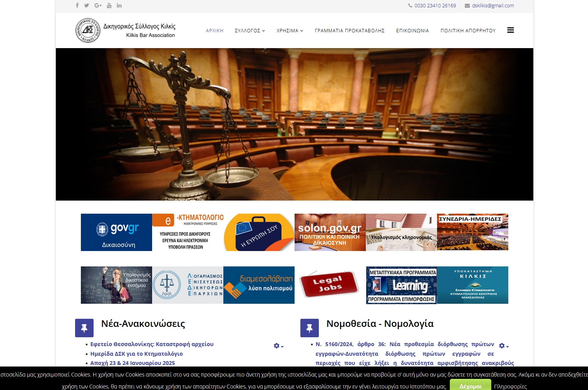Viewport: 588px width, 390px height.
Task: Expand the ΣΥΛΛΟΓΟΣ dropdown menu
Action: click(x=250, y=31)
